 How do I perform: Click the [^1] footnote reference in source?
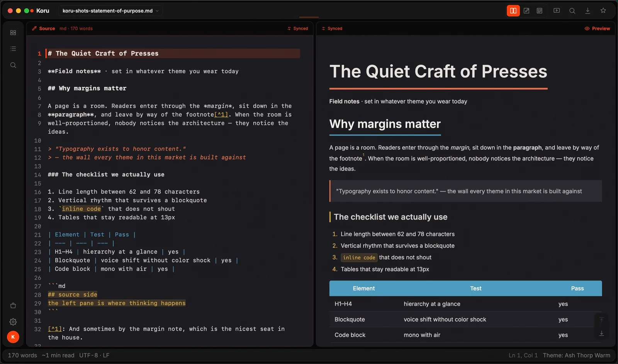click(x=221, y=115)
